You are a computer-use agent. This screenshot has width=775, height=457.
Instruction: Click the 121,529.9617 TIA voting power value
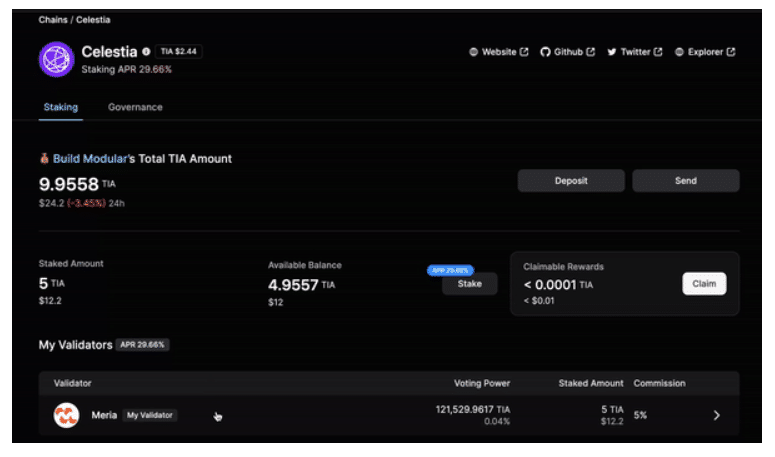(473, 410)
